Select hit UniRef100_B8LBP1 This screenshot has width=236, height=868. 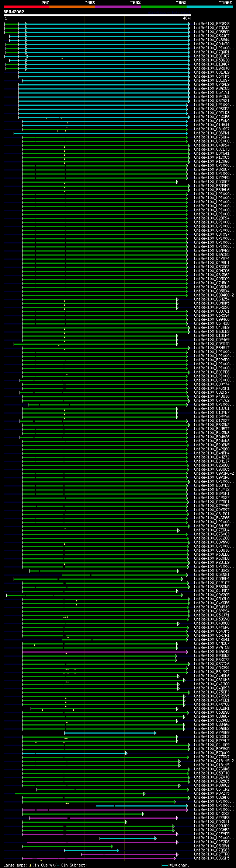coord(212,708)
